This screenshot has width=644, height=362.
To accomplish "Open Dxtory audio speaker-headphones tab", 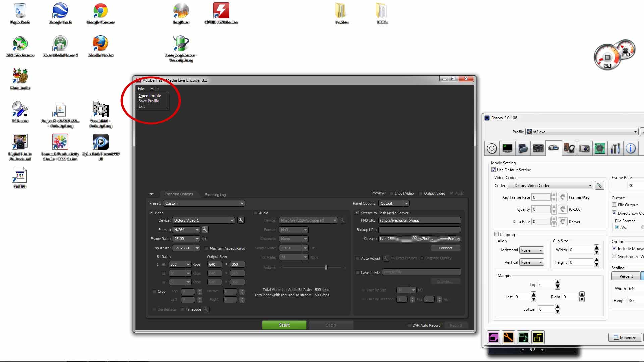I will [569, 148].
